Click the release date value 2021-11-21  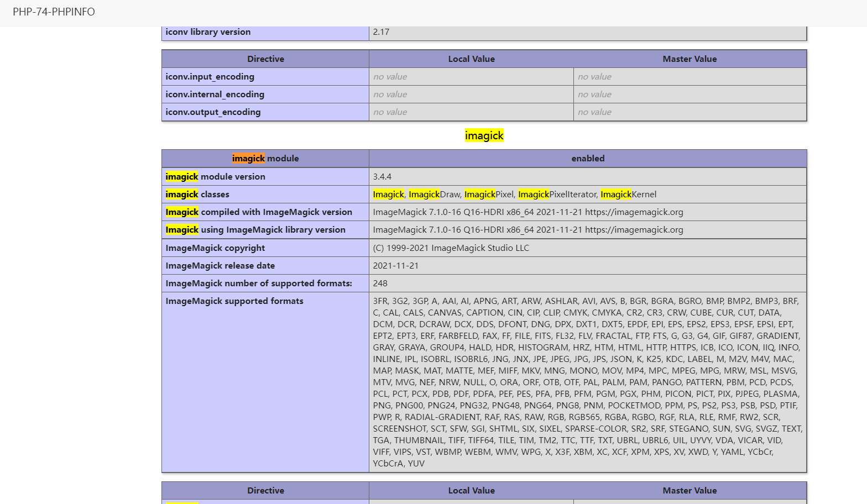pos(396,266)
